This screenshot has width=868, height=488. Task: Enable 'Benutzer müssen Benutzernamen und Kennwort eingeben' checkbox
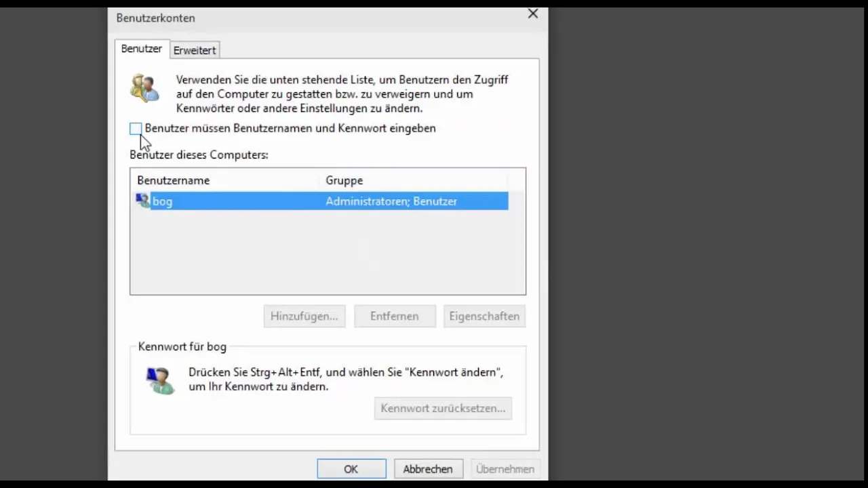136,128
